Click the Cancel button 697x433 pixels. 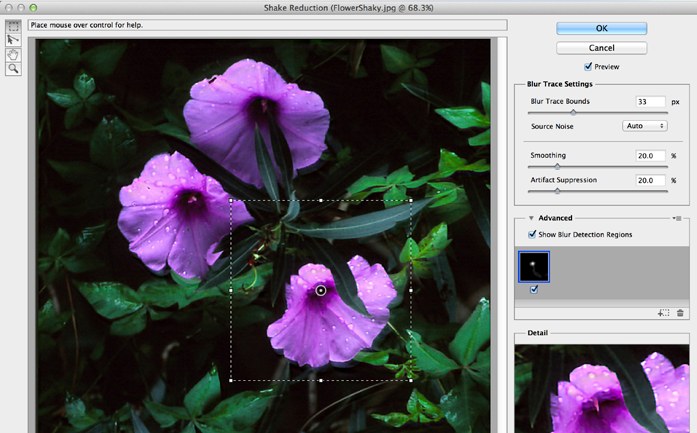click(x=601, y=48)
